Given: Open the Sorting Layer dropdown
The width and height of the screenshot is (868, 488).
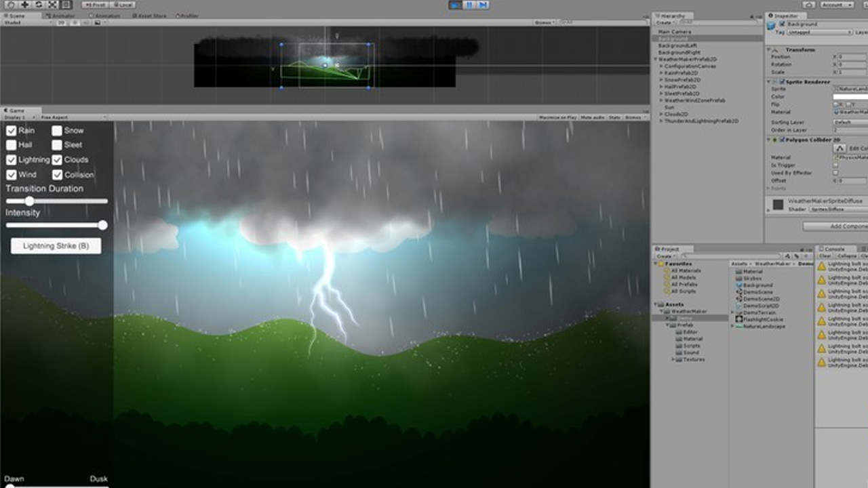Looking at the screenshot, I should [x=850, y=122].
